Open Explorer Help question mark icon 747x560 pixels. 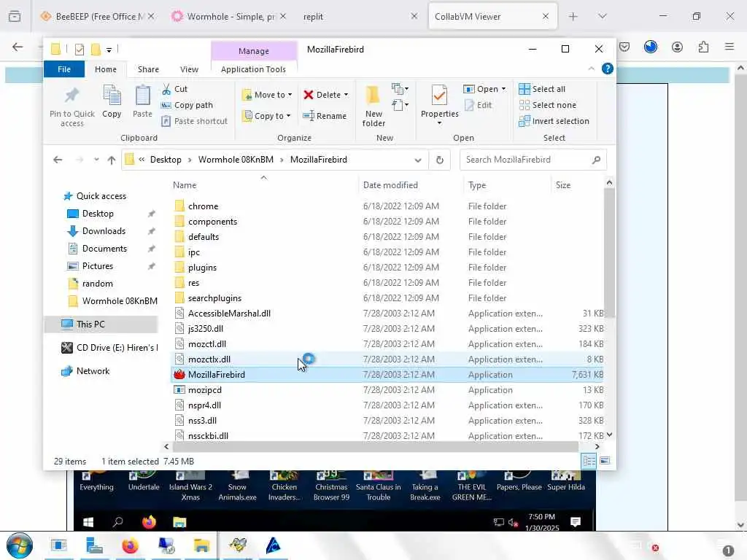tap(608, 69)
